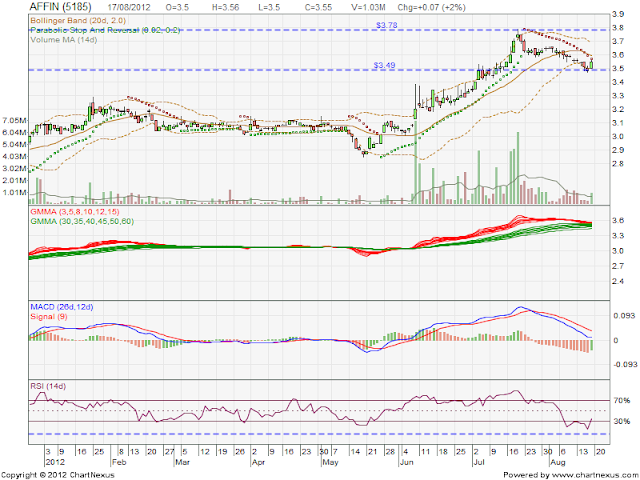
Task: Select the Parabolic Stop And Reversal legend
Action: (105, 30)
